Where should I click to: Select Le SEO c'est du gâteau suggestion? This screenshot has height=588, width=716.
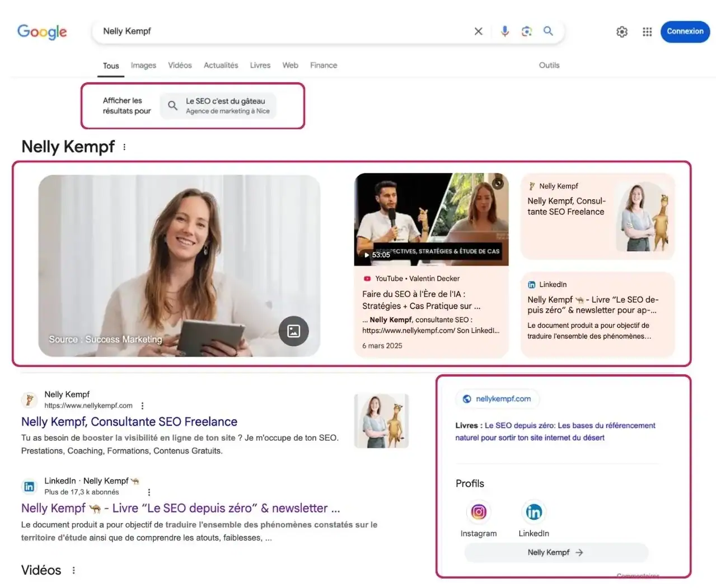[x=218, y=106]
